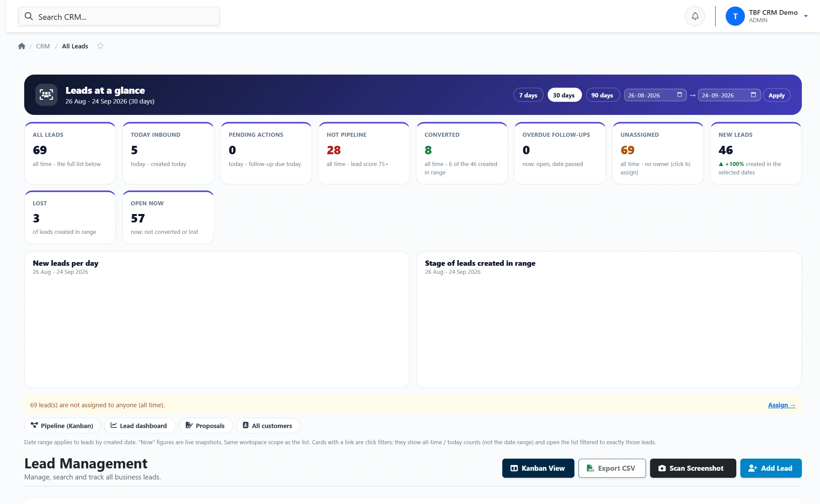Apply the custom date range
This screenshot has height=504, width=820.
(777, 95)
